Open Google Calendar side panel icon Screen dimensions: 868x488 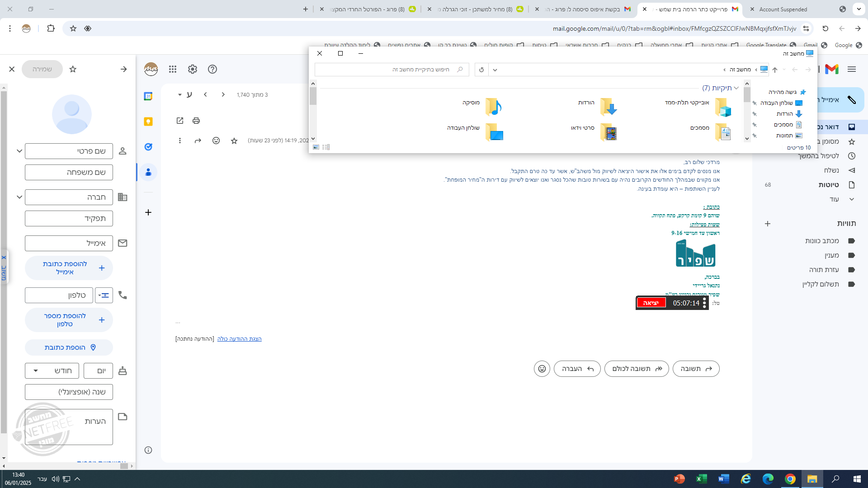click(148, 96)
